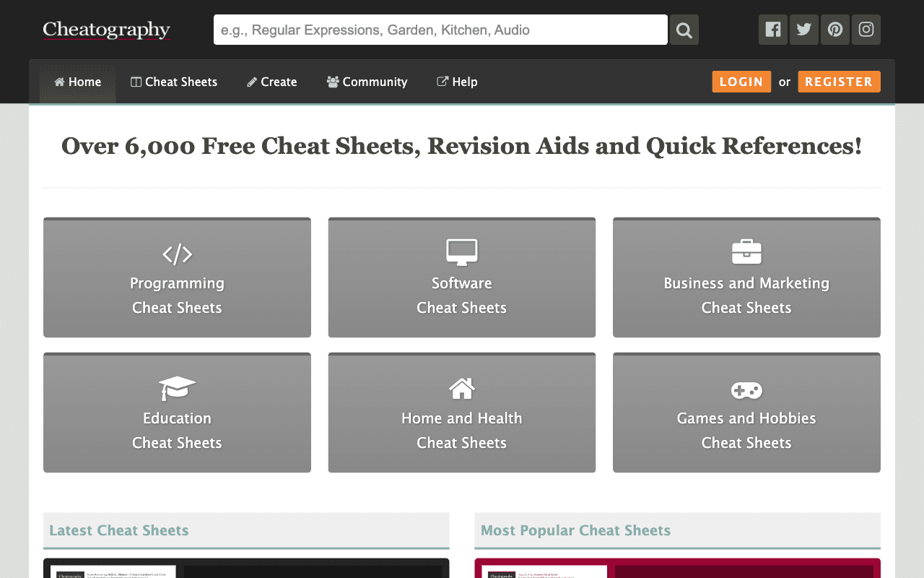Open the Facebook social icon
The width and height of the screenshot is (924, 578).
[773, 30]
